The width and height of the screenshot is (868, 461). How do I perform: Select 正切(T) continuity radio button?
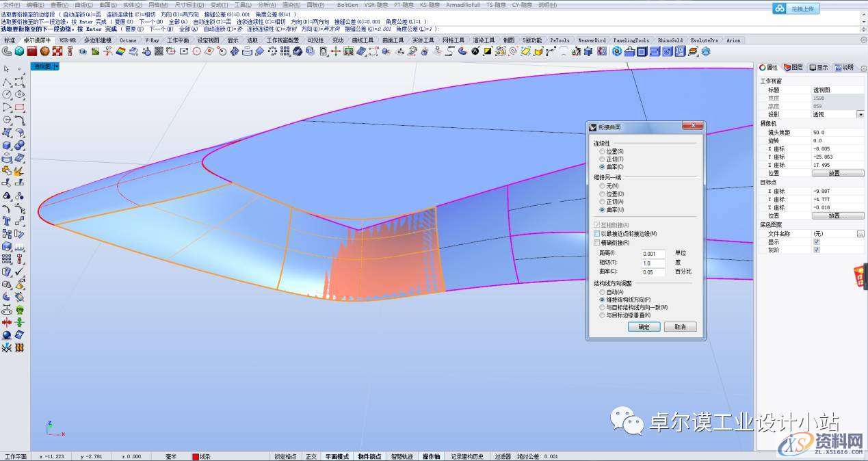(602, 159)
